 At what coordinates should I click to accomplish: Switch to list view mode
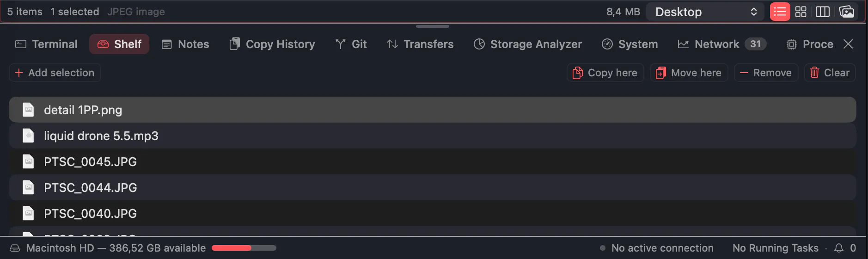click(x=780, y=12)
